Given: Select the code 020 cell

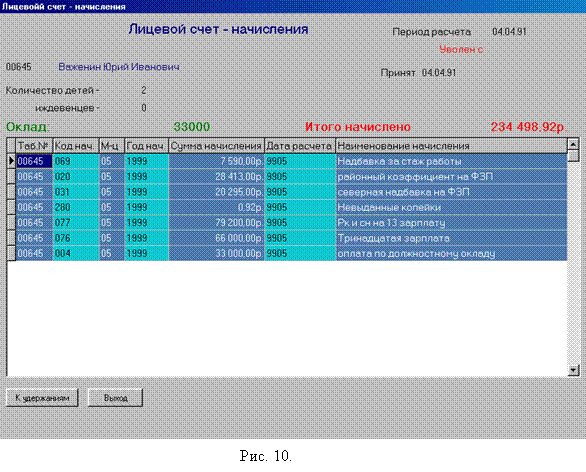Looking at the screenshot, I should click(x=75, y=176).
